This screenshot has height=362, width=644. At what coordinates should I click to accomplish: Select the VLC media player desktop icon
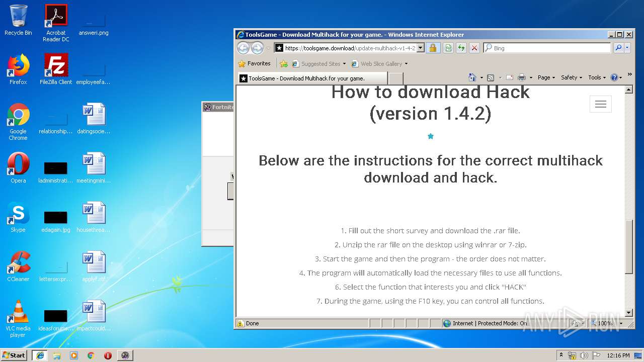[x=18, y=319]
